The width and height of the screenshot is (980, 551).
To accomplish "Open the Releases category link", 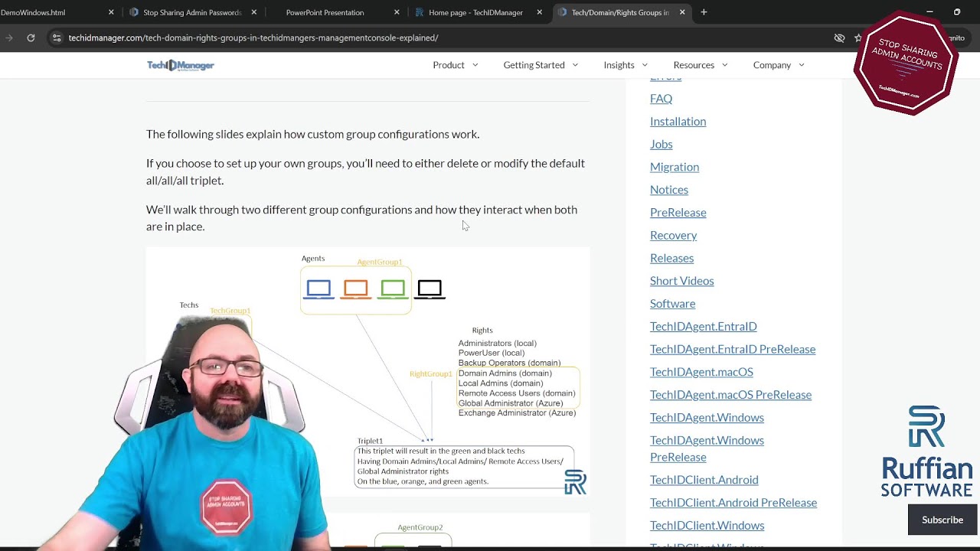I will (x=671, y=258).
